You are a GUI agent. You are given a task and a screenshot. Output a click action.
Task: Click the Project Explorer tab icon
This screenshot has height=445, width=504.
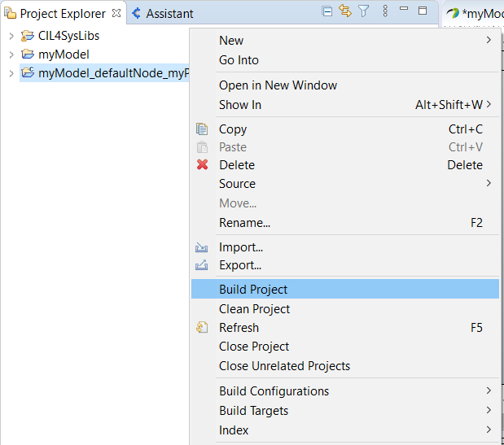pos(10,13)
